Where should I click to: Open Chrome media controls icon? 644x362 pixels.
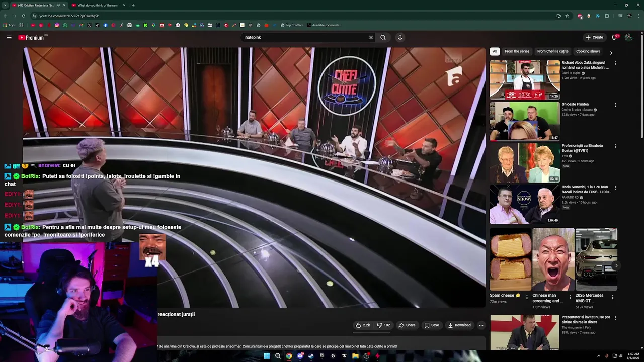(x=620, y=16)
